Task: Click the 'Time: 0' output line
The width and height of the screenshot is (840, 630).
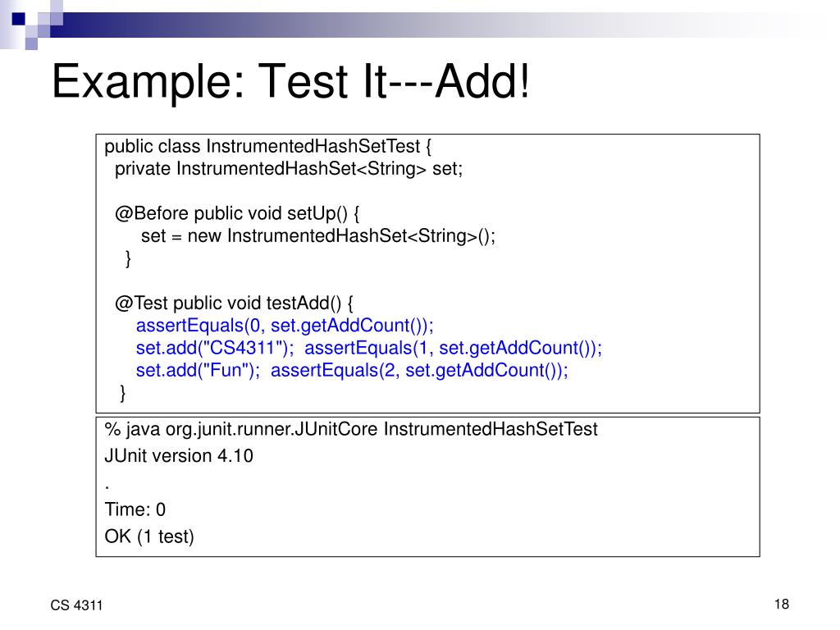Action: (135, 509)
